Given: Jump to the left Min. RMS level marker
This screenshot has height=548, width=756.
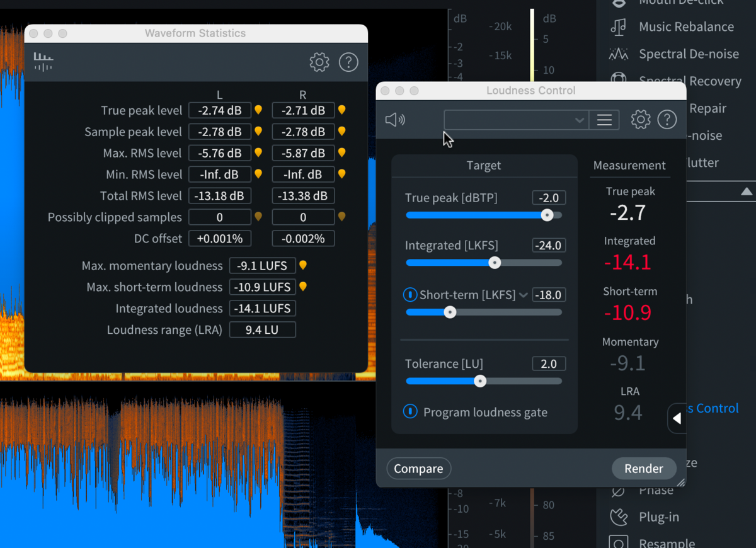Looking at the screenshot, I should point(258,174).
